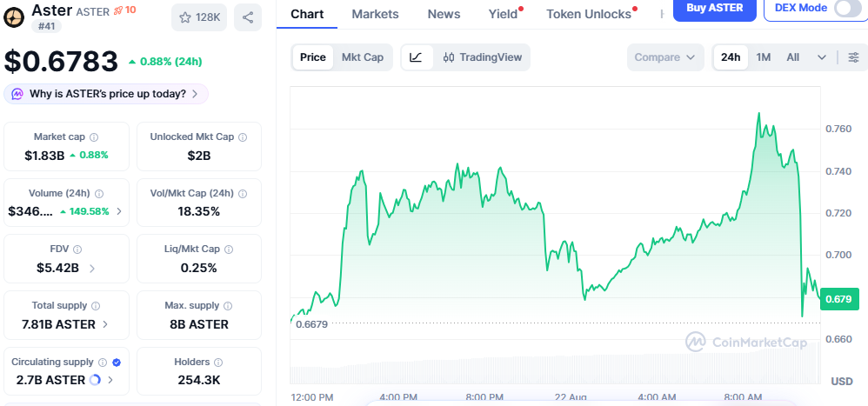Click the Aster coin logo icon
The image size is (868, 406).
[14, 17]
